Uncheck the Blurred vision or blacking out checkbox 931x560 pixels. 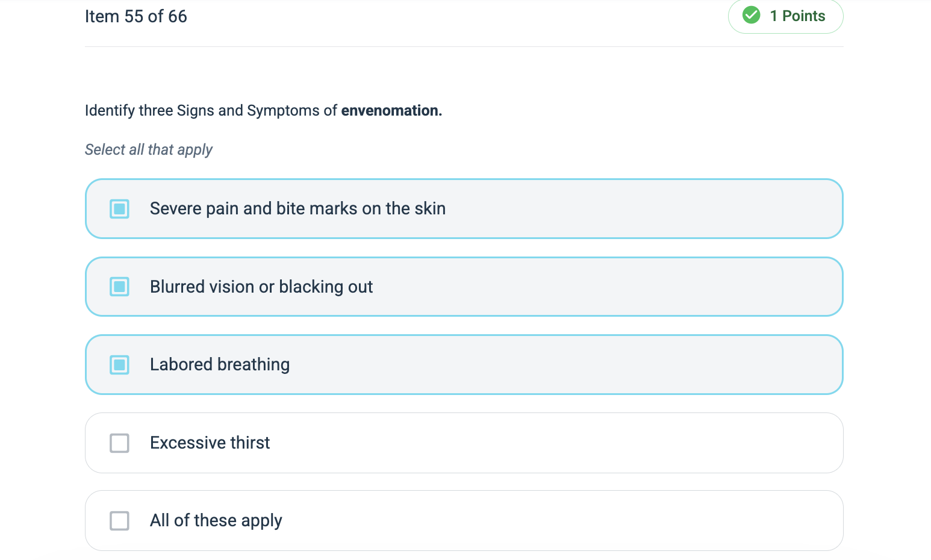[119, 287]
